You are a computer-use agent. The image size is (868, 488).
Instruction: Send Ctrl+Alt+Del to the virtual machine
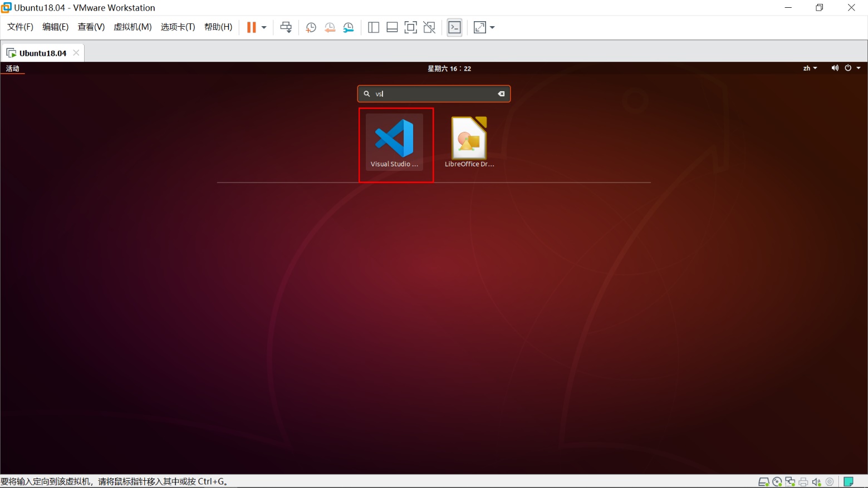(x=286, y=27)
